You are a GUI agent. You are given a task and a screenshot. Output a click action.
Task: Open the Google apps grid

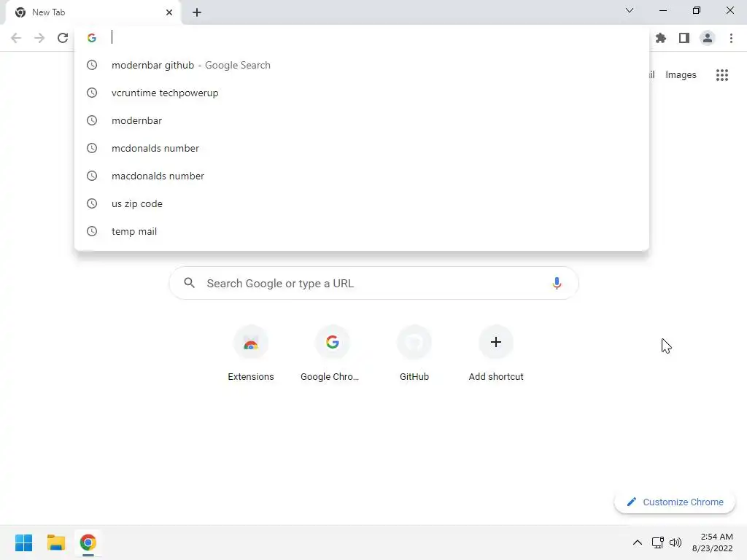pyautogui.click(x=722, y=75)
